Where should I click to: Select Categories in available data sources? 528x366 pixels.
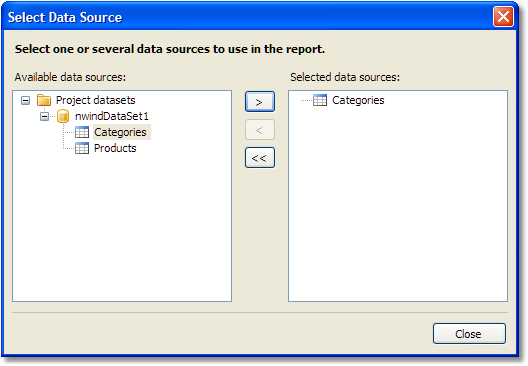pyautogui.click(x=121, y=132)
